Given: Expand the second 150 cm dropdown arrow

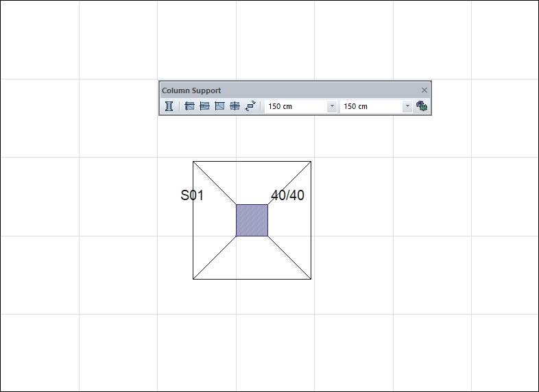Looking at the screenshot, I should pyautogui.click(x=407, y=106).
